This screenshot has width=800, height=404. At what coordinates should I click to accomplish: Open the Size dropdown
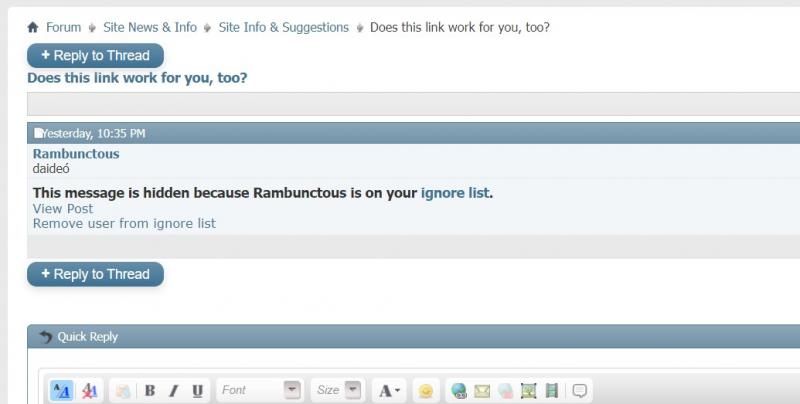coord(338,390)
